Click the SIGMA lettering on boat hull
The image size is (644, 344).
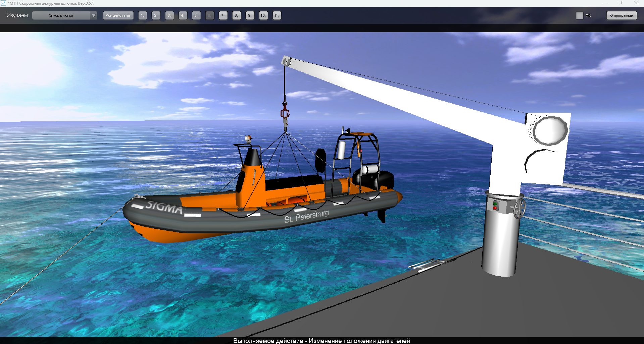(x=164, y=207)
